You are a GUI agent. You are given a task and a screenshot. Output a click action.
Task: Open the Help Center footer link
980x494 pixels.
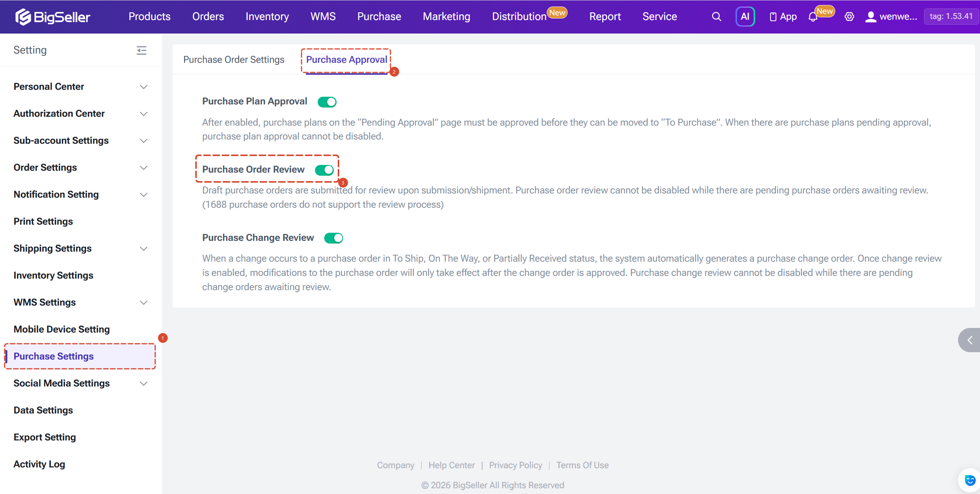click(452, 465)
